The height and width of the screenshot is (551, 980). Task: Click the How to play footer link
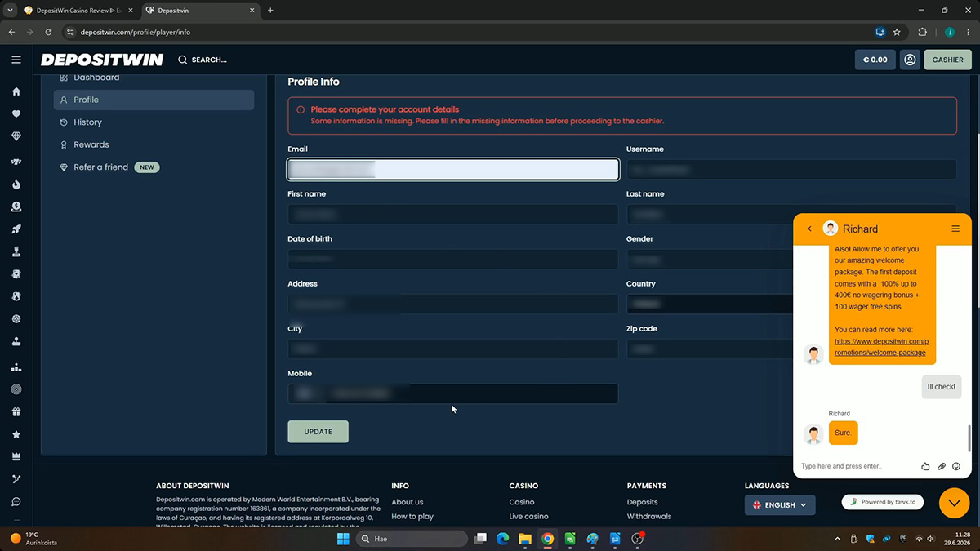click(412, 517)
